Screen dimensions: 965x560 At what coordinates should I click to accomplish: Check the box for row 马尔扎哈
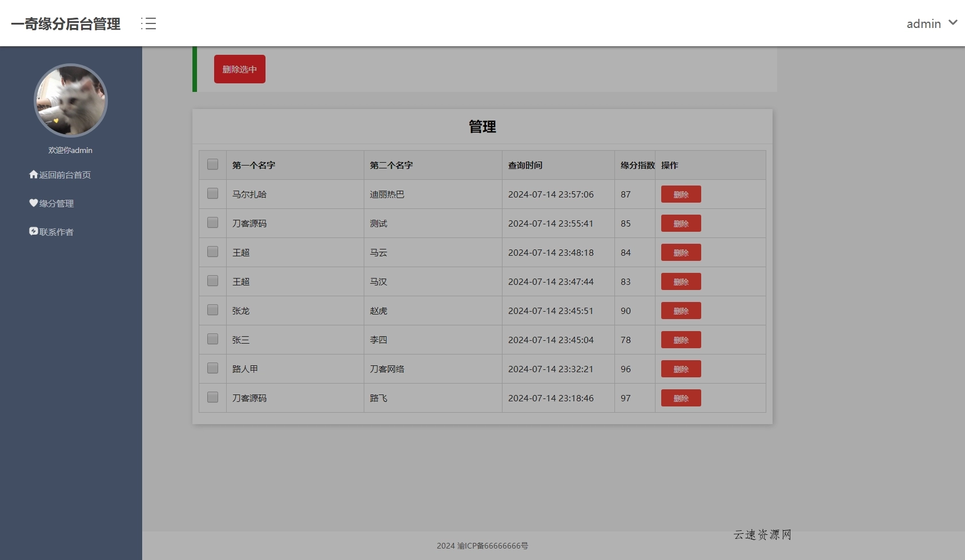click(212, 194)
